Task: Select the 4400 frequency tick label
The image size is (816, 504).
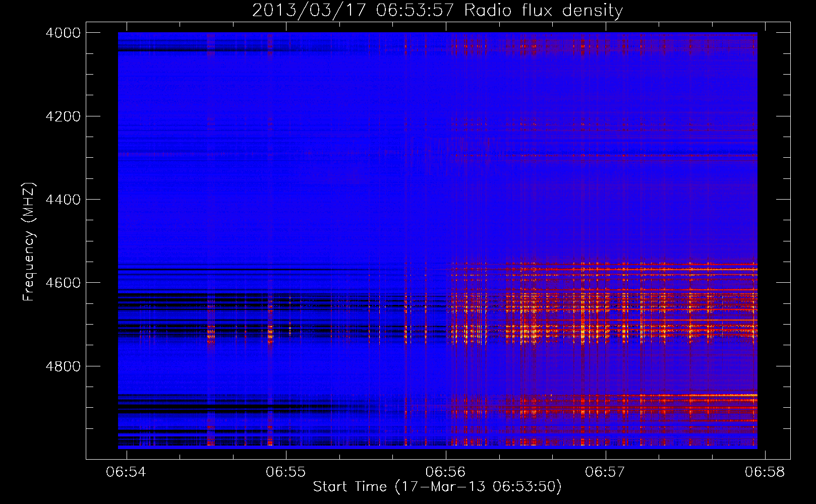Action: pos(63,200)
